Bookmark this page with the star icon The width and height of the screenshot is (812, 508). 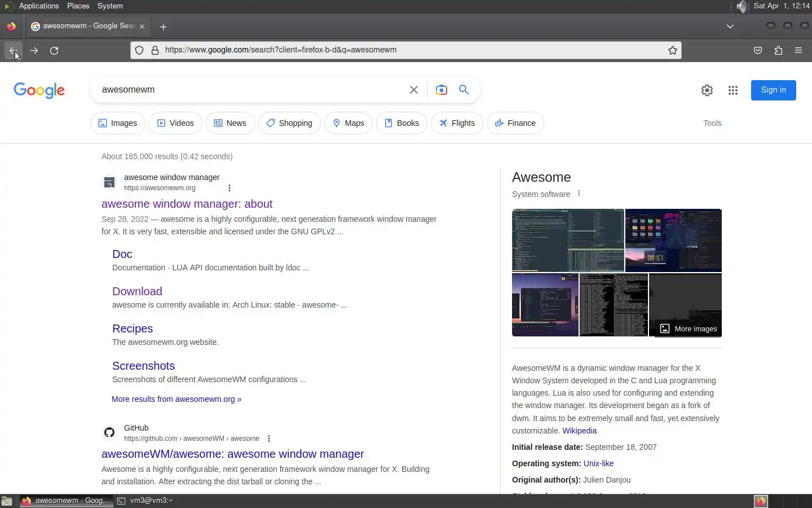point(672,50)
